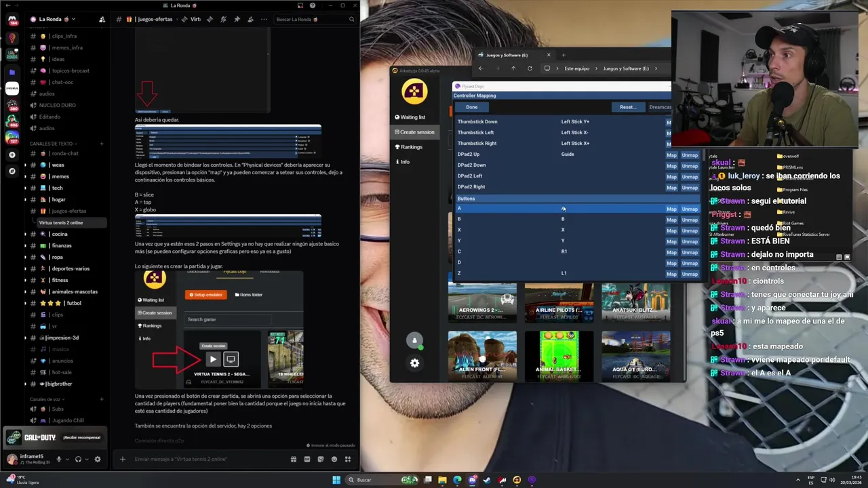The width and height of the screenshot is (868, 488).
Task: Open the cocina channel in Discord
Action: (x=63, y=234)
